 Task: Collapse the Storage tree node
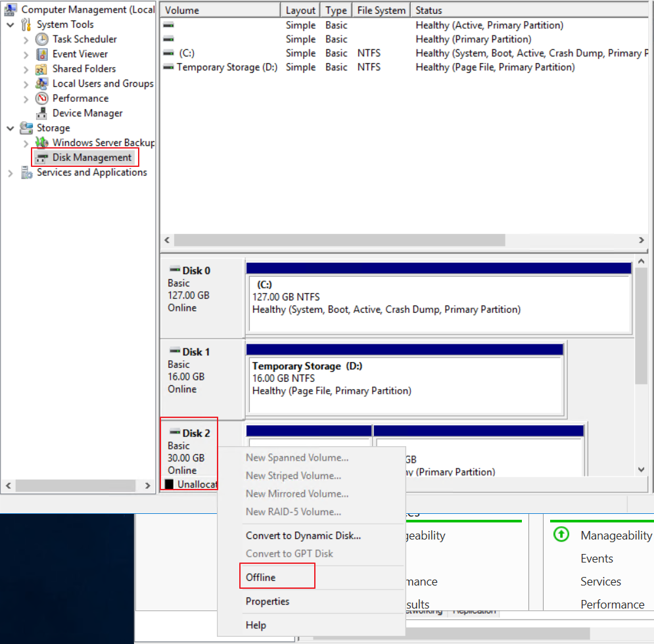coord(11,128)
